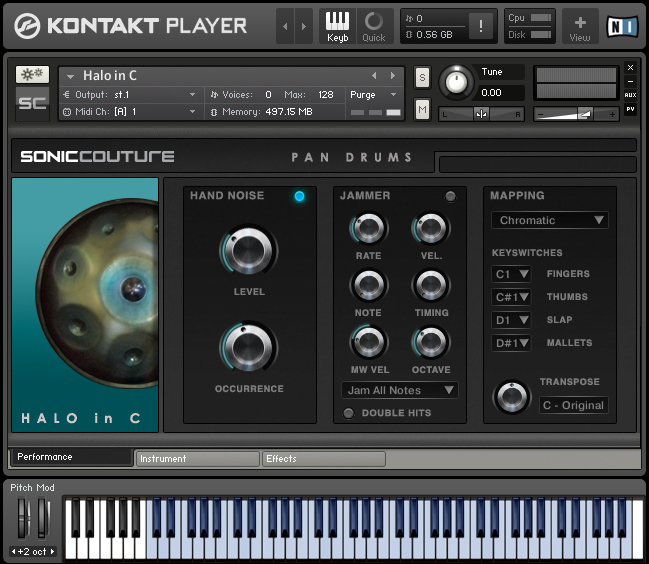The image size is (649, 564).
Task: Click the Hand Noise LEVEL knob
Action: point(248,251)
